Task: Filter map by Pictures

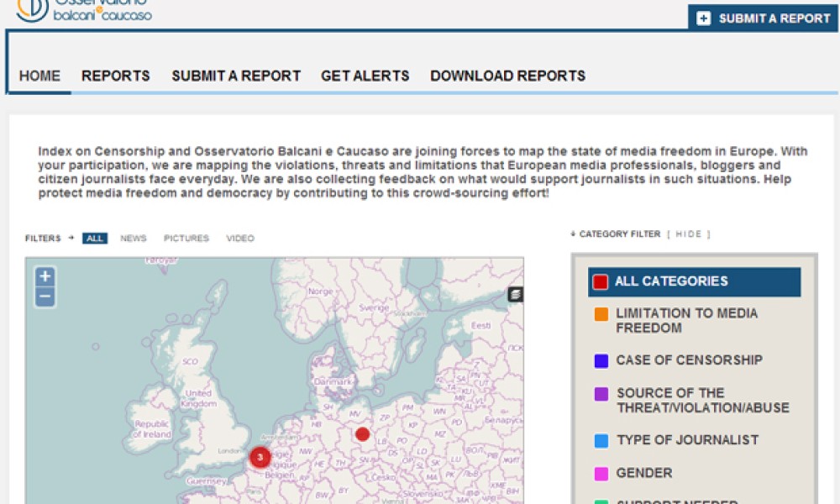Action: (186, 239)
